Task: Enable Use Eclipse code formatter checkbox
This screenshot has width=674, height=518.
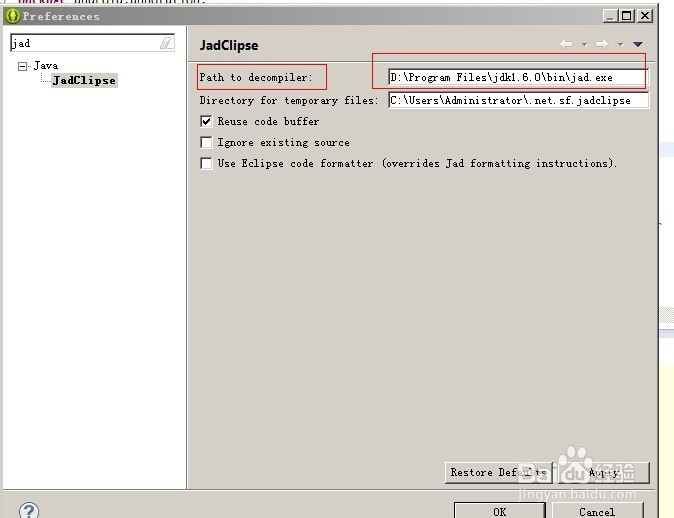Action: click(x=206, y=163)
